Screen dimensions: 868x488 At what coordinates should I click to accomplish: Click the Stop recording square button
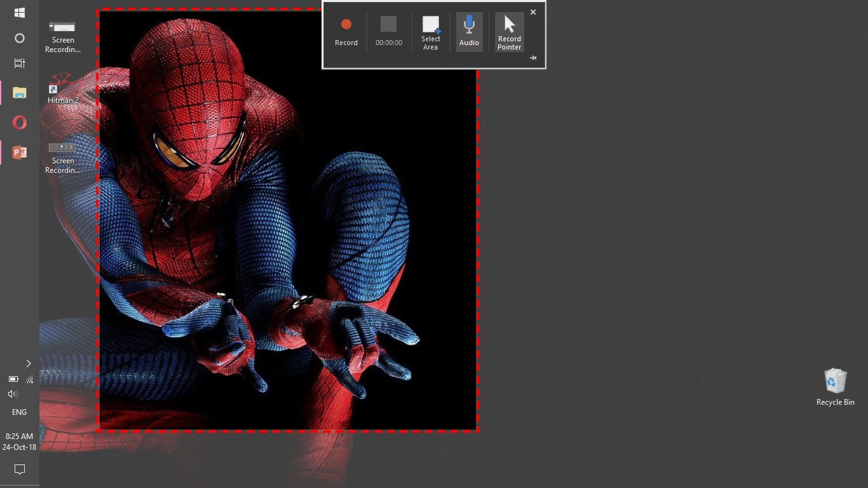tap(388, 24)
